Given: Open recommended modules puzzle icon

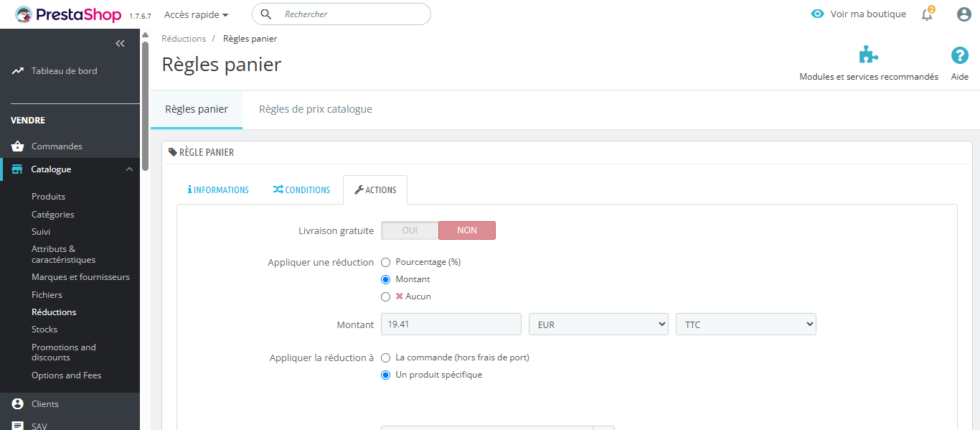Looking at the screenshot, I should [x=868, y=56].
